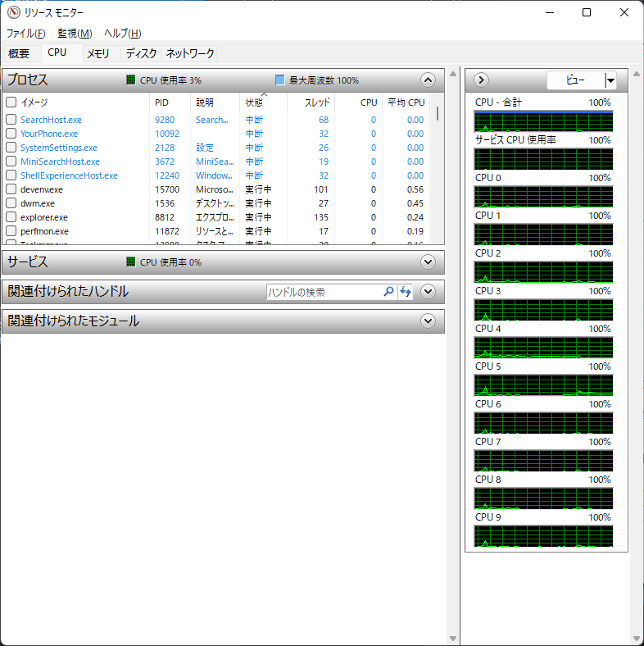Click the blue 最大周波数 indicator square
Screen dimensions: 644x646
coord(280,80)
